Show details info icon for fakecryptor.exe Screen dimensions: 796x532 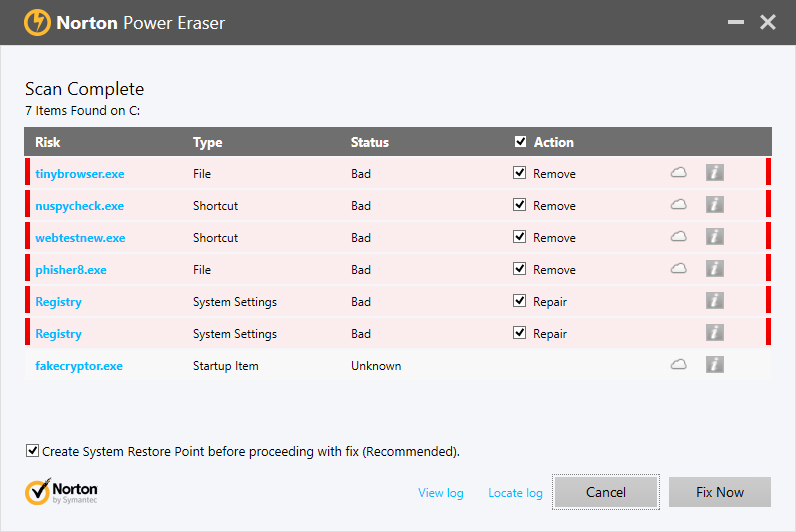715,364
